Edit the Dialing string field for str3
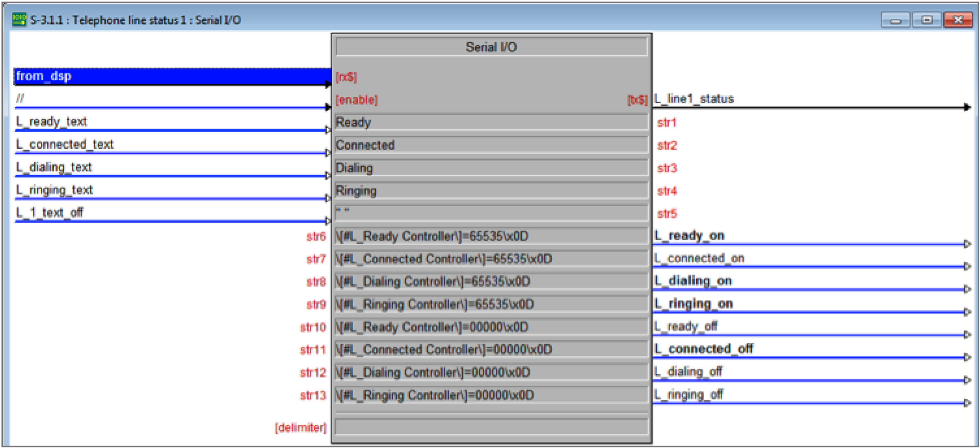The height and width of the screenshot is (448, 980). (489, 168)
